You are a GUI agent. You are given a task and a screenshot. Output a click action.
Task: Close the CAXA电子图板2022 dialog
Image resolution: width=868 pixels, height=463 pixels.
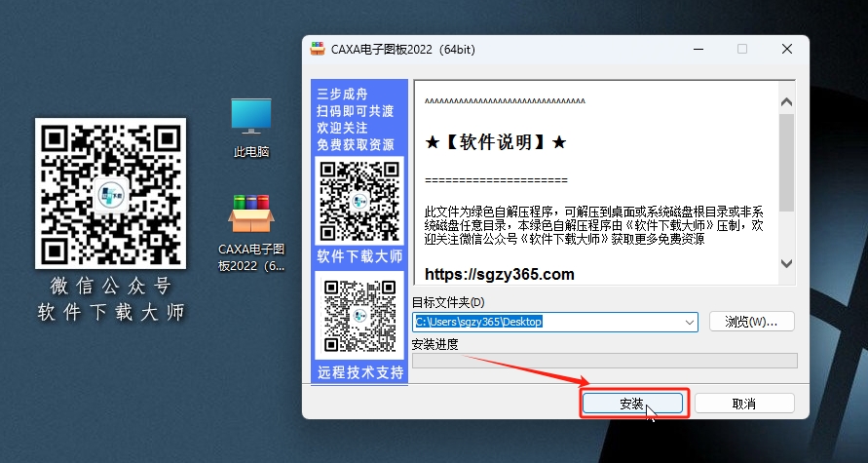point(786,49)
